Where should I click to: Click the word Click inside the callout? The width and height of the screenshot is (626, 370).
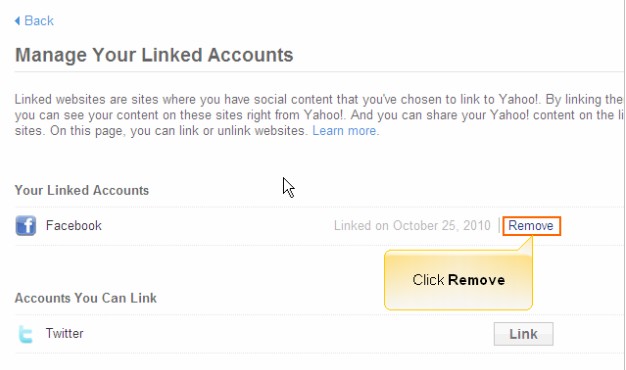click(428, 280)
